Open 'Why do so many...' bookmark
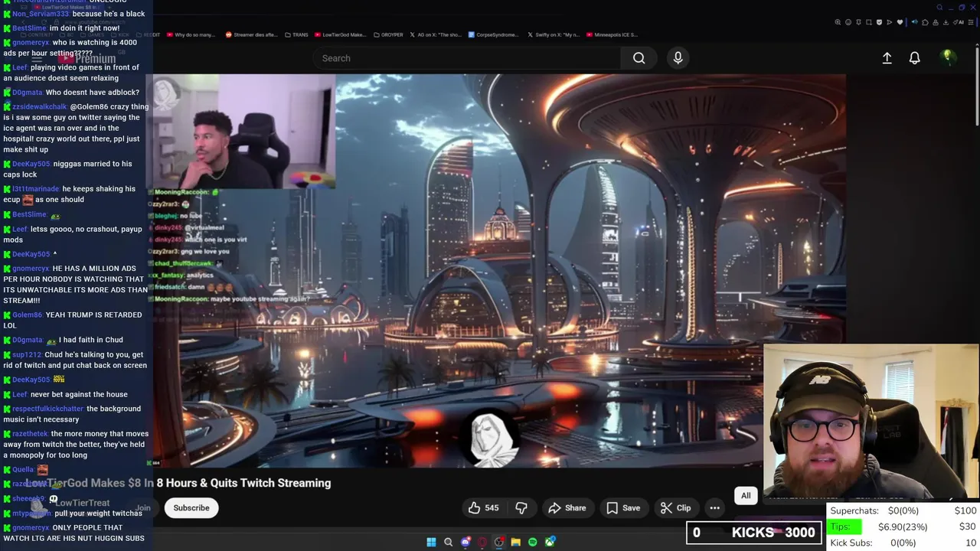The image size is (980, 551). 190,34
